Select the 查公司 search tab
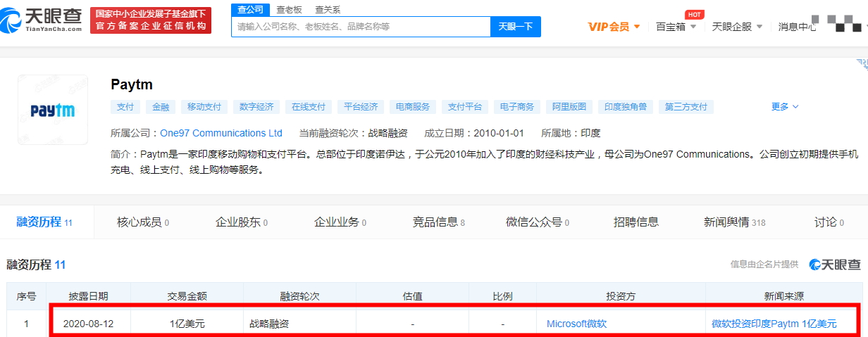 (x=250, y=10)
